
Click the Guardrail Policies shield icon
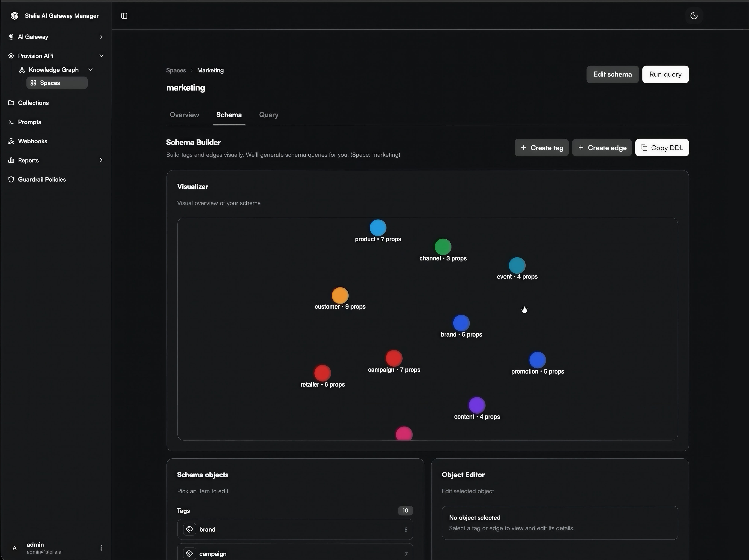click(x=11, y=179)
